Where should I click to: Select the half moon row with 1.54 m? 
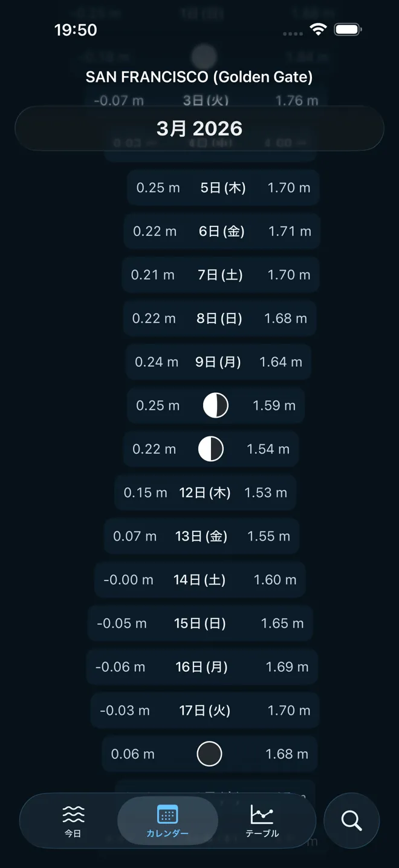coord(211,449)
